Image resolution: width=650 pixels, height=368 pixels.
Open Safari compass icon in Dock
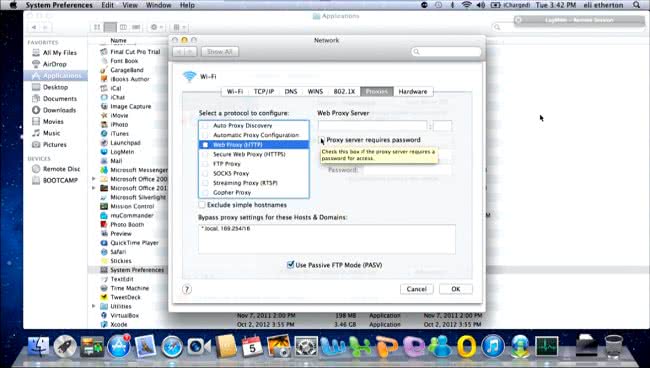tap(172, 346)
